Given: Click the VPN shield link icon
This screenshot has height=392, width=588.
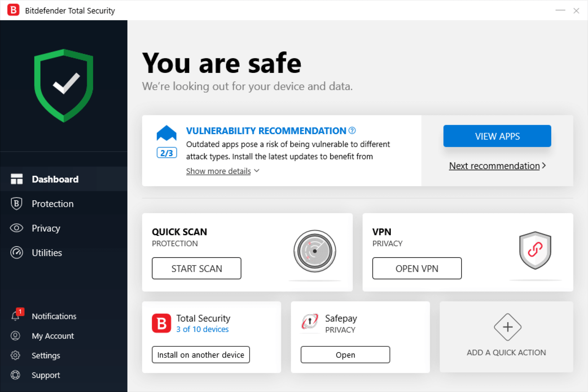Looking at the screenshot, I should [535, 250].
